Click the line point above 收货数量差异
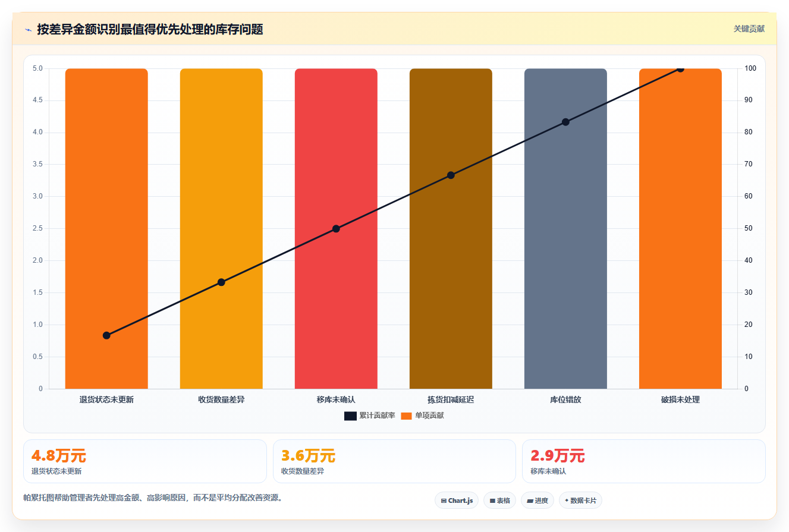Screen dimensions: 789x532 [221, 282]
